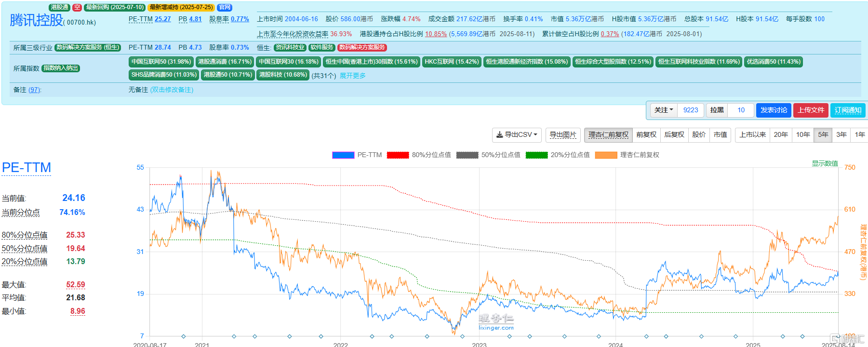Click the large PE-TTM heading
The width and height of the screenshot is (868, 347).
[27, 168]
